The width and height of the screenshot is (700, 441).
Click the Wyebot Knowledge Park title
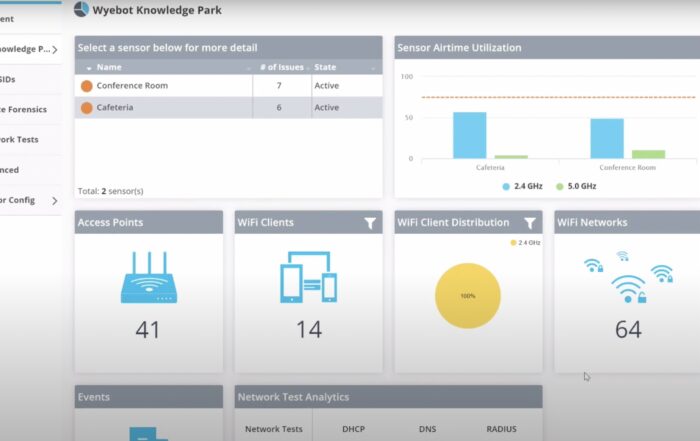click(x=157, y=10)
